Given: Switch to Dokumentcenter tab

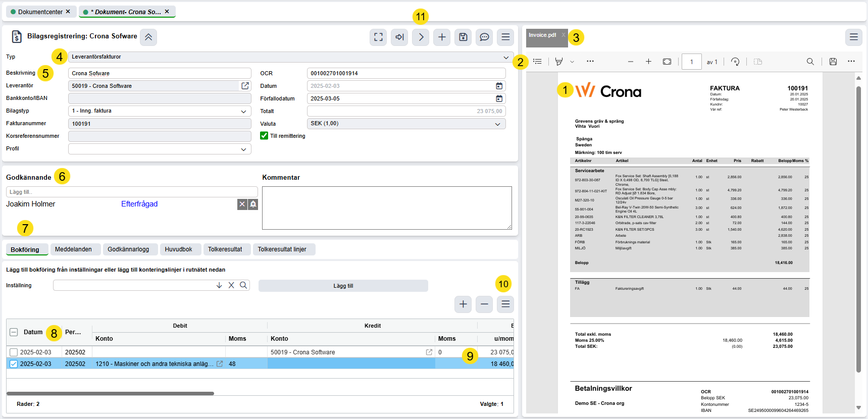Looking at the screenshot, I should click(x=40, y=12).
